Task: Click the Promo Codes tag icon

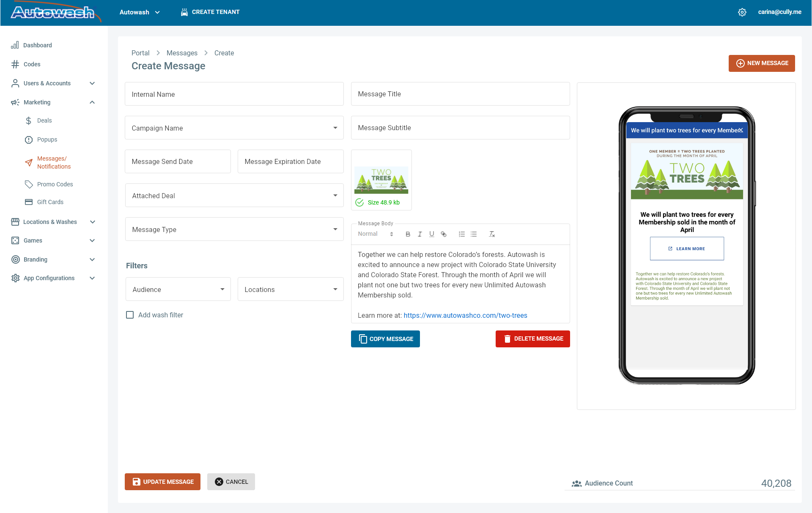Action: tap(29, 184)
